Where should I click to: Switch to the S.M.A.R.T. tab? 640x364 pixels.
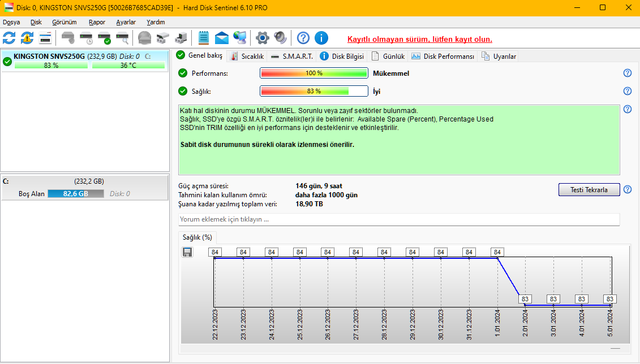[x=292, y=56]
